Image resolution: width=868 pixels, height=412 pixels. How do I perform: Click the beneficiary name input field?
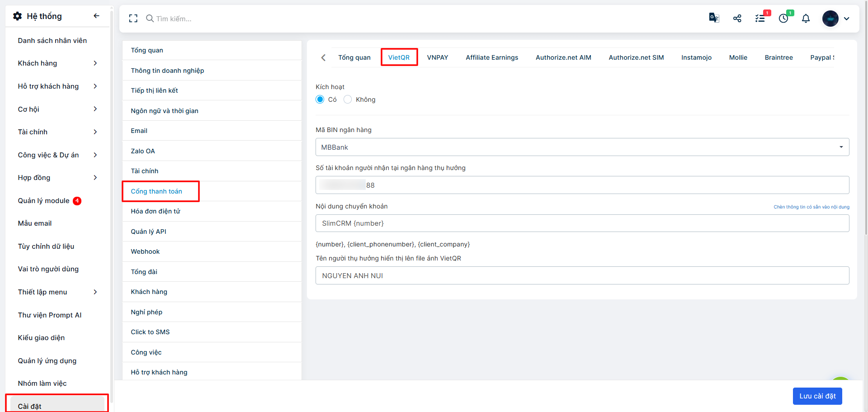coord(582,276)
